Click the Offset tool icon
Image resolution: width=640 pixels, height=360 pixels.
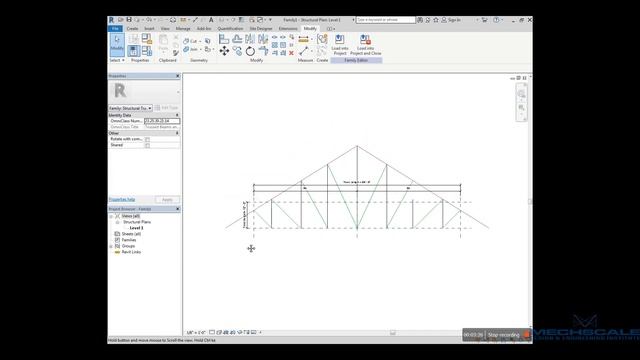(x=237, y=39)
